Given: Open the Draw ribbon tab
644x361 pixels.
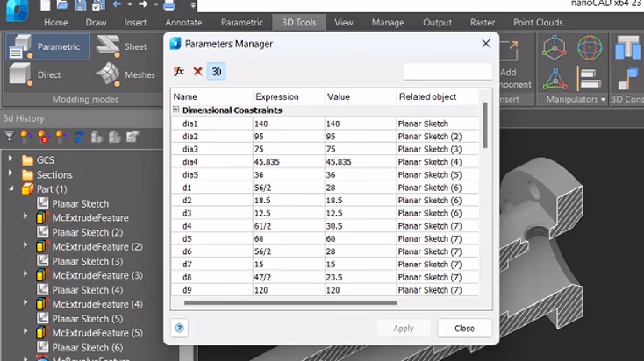Looking at the screenshot, I should click(97, 23).
